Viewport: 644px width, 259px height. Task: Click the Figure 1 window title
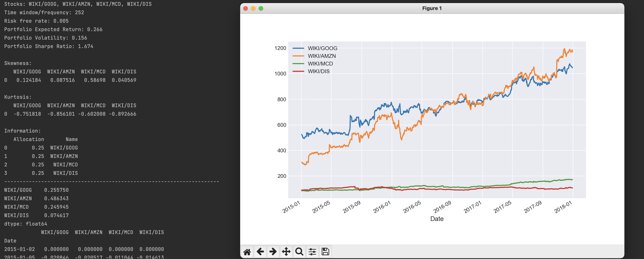coord(432,8)
